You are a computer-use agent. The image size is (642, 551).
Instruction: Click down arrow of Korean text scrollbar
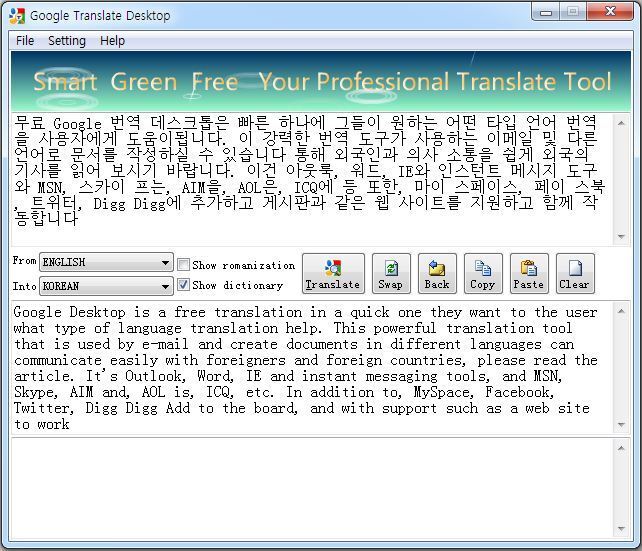[621, 236]
